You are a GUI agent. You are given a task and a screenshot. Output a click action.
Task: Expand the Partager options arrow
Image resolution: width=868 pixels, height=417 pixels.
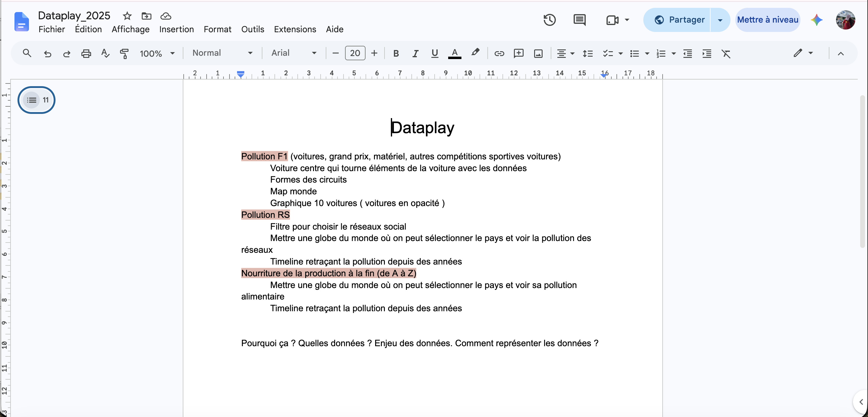(720, 20)
